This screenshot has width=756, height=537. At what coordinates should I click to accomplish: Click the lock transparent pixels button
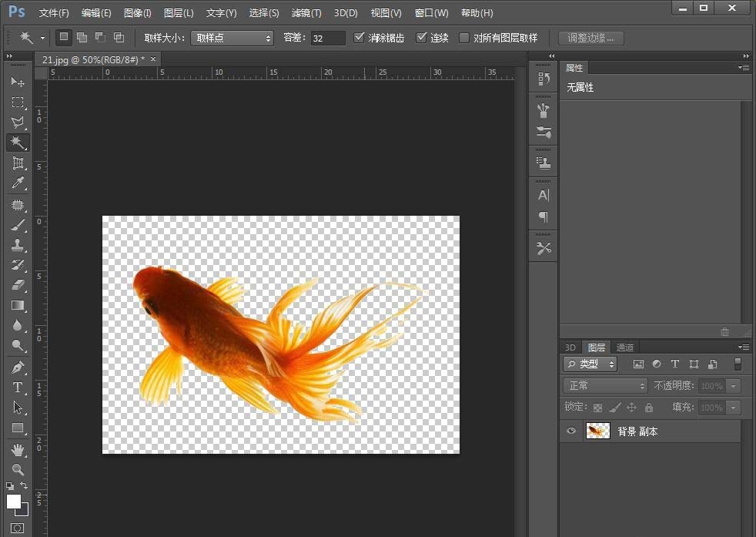coord(597,407)
